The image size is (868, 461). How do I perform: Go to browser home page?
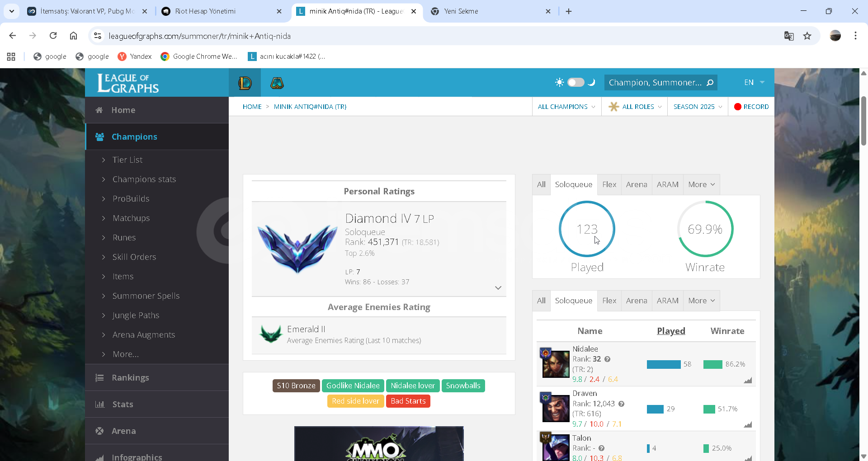(73, 36)
